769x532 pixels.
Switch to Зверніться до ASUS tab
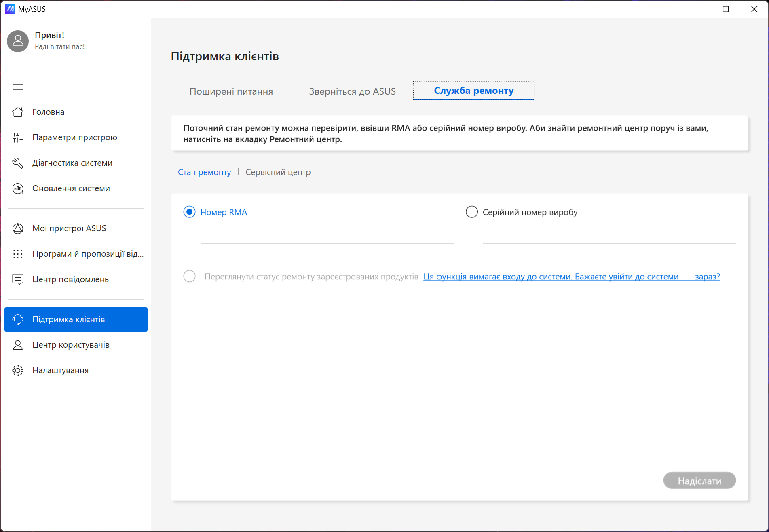tap(352, 91)
